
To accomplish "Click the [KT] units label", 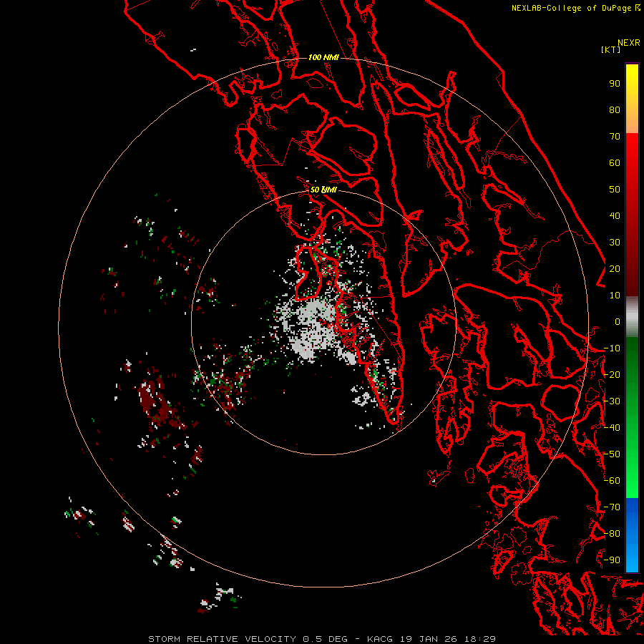I will (611, 49).
